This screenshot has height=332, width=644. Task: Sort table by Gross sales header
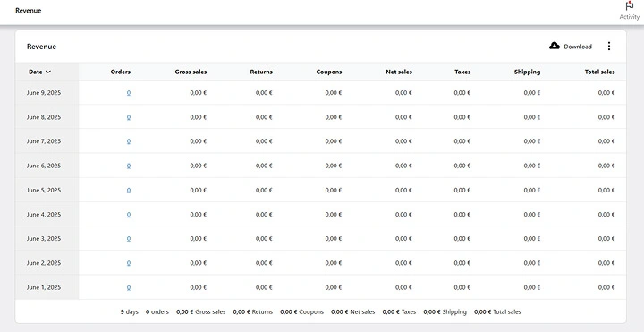191,72
